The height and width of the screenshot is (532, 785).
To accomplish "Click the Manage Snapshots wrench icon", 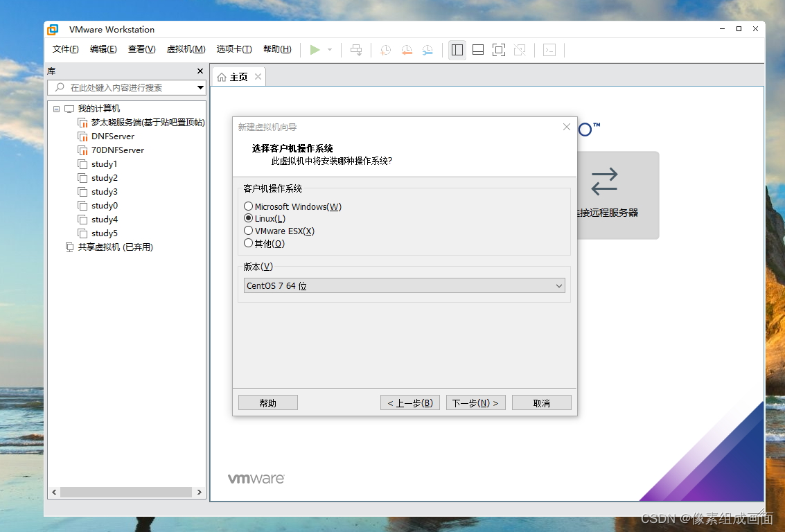I will (427, 50).
